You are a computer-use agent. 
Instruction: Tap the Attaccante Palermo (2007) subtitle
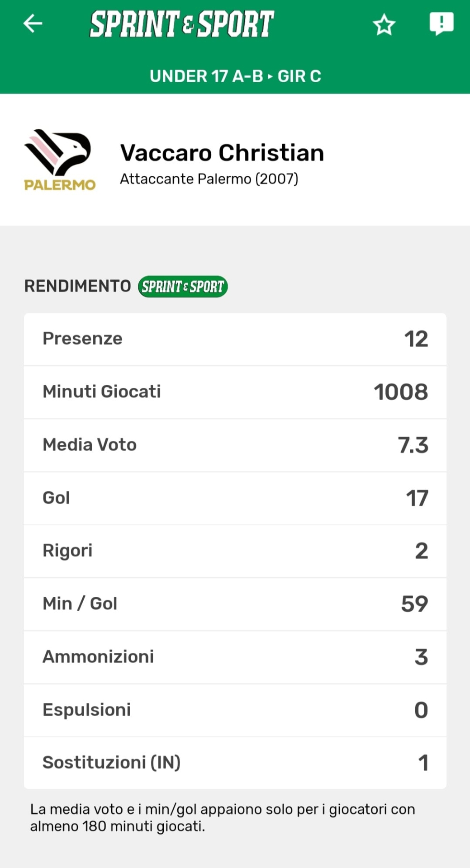coord(209,179)
